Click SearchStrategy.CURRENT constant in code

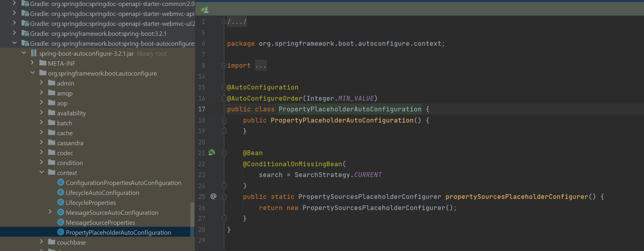click(338, 175)
